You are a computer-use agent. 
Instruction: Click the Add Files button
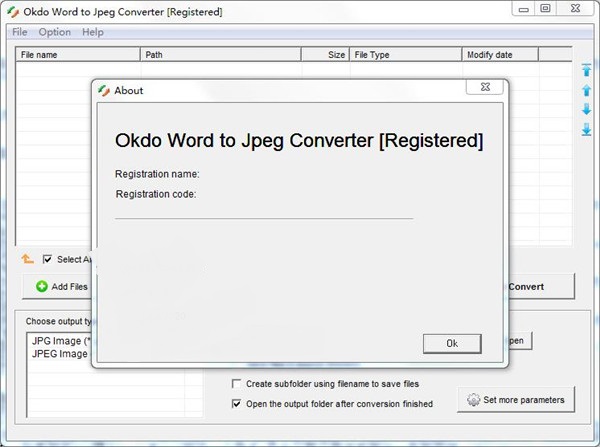(57, 286)
